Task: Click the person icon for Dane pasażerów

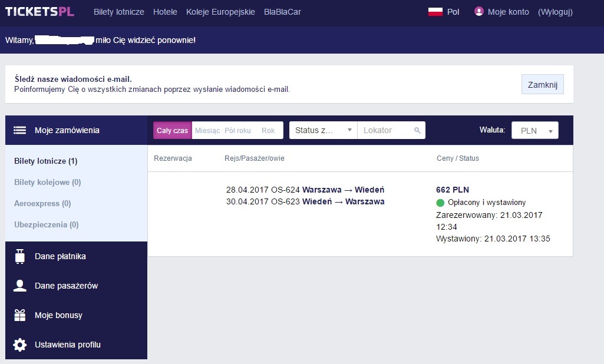Action: point(19,286)
